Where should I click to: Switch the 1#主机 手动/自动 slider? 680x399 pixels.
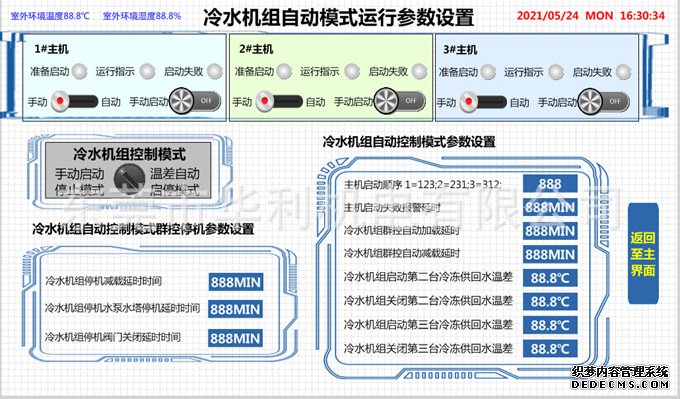(x=75, y=101)
